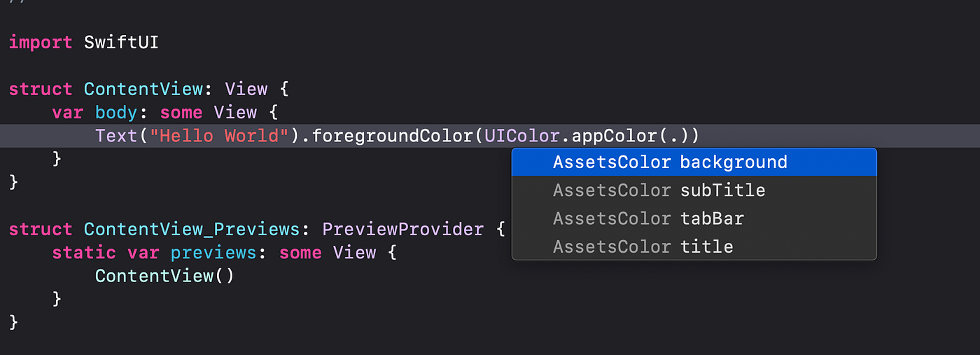Click the ContentView() initializer call

pos(164,276)
